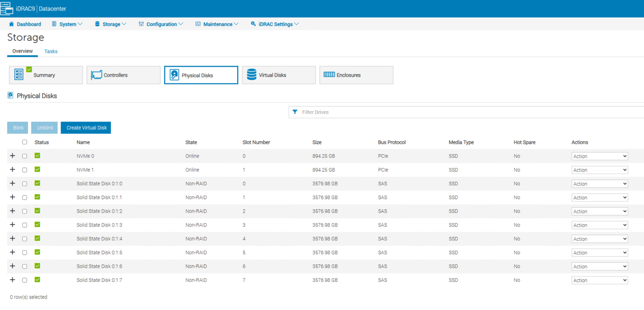
Task: Click the Virtual Disks stack icon
Action: point(252,74)
